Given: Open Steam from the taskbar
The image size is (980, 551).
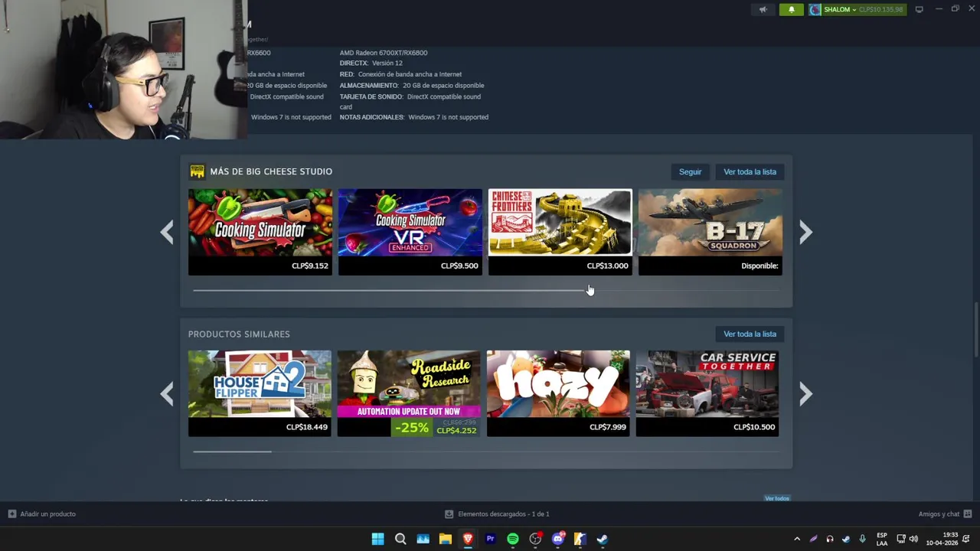Looking at the screenshot, I should coord(603,539).
